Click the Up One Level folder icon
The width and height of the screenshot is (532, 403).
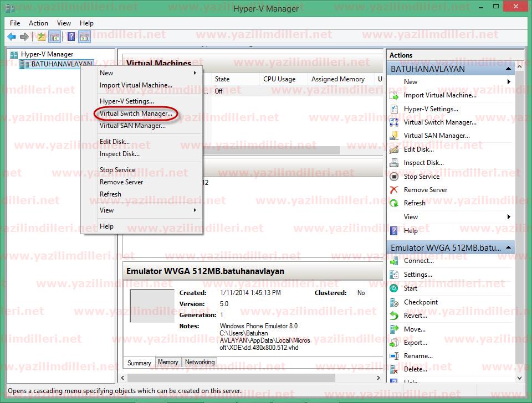[42, 37]
